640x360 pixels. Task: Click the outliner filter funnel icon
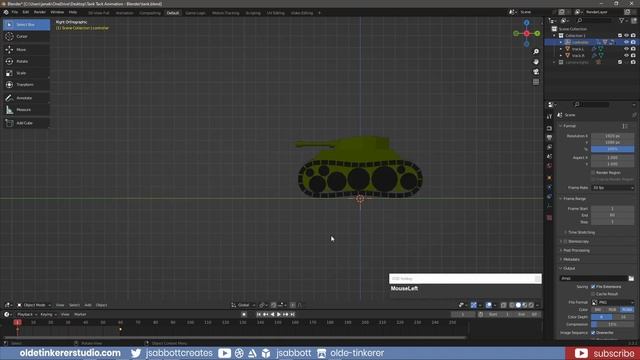622,20
